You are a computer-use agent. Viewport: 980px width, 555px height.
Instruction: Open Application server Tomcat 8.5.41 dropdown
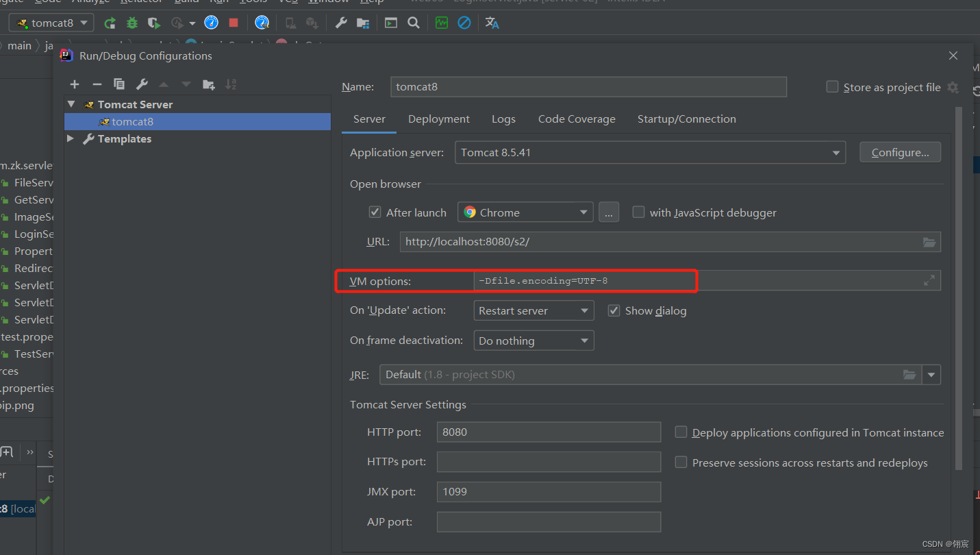[x=650, y=152]
